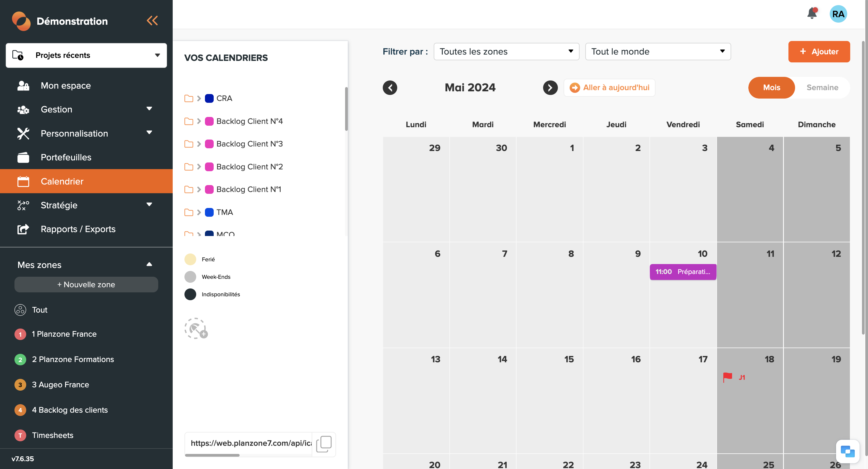Toggle the Backlog Client N°4 color square
This screenshot has height=469, width=868.
click(x=209, y=121)
